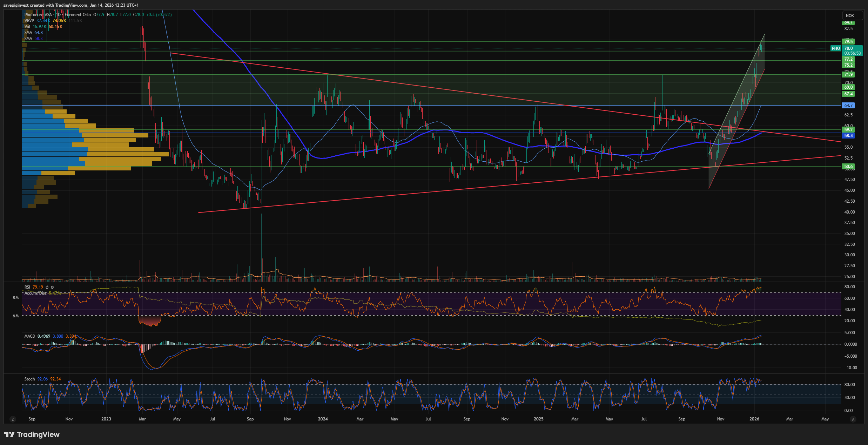Click the green 50.6 price level label
868x445 pixels.
(x=848, y=167)
